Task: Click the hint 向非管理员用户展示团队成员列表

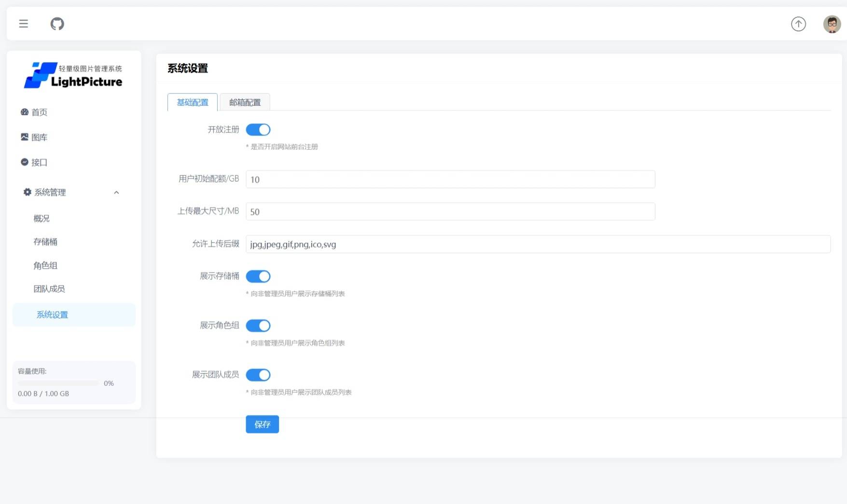Action: 299,392
